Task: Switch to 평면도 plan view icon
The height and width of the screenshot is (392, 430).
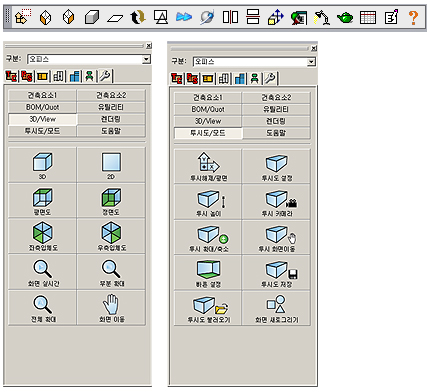Action: (42, 201)
